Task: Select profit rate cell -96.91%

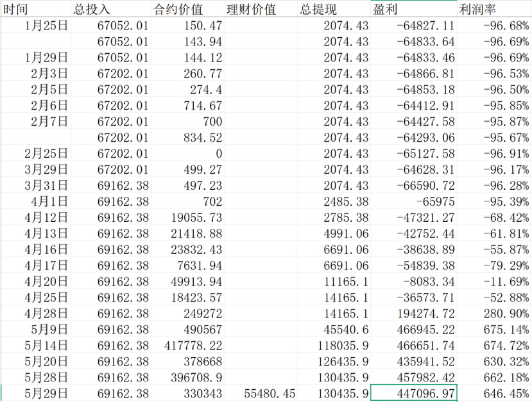Action: [494, 153]
